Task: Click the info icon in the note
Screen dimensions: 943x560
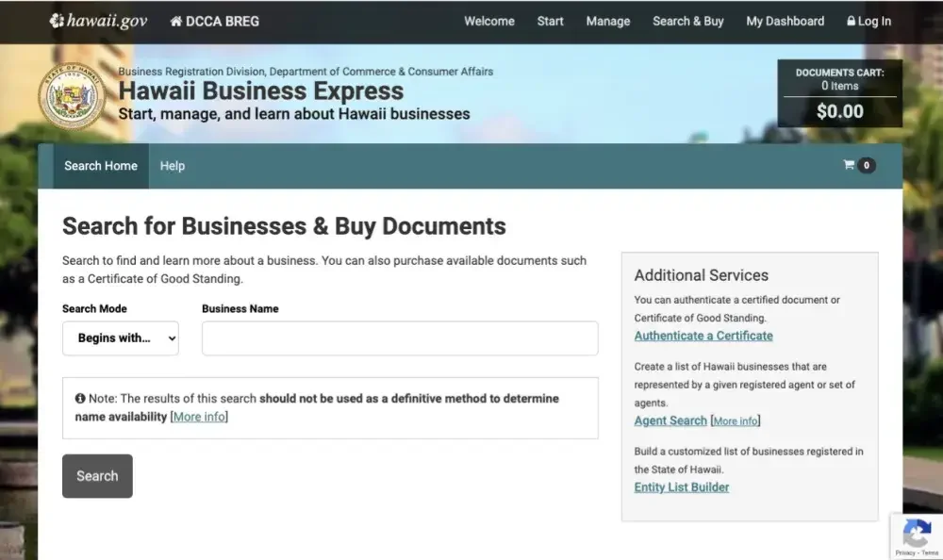Action: pos(80,398)
